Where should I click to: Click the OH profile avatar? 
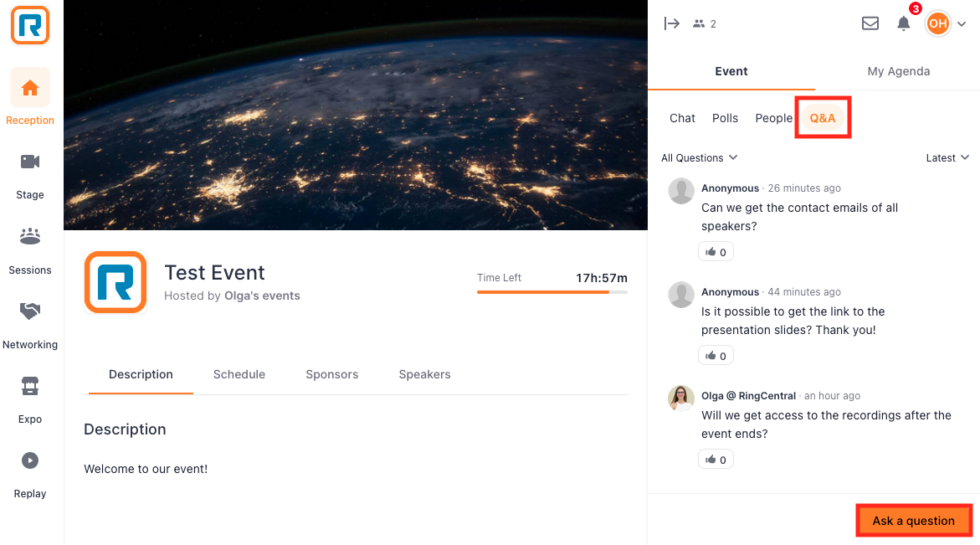pos(938,23)
